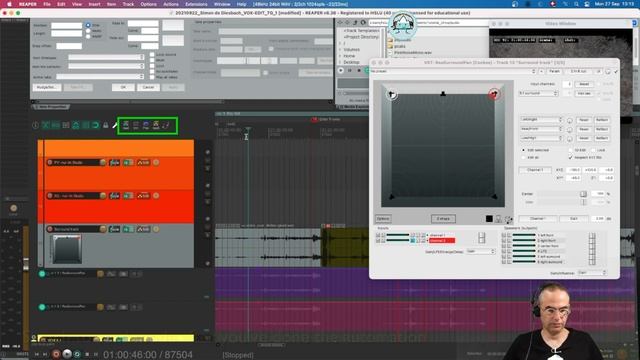Image resolution: width=640 pixels, height=360 pixels.
Task: Click the plugin UI knob icon
Action: coord(608,71)
